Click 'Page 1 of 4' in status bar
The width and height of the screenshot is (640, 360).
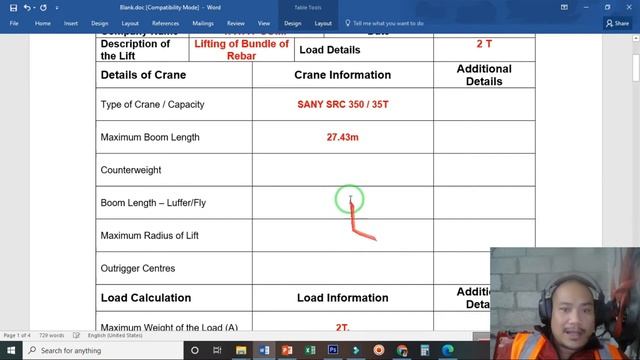pos(17,336)
